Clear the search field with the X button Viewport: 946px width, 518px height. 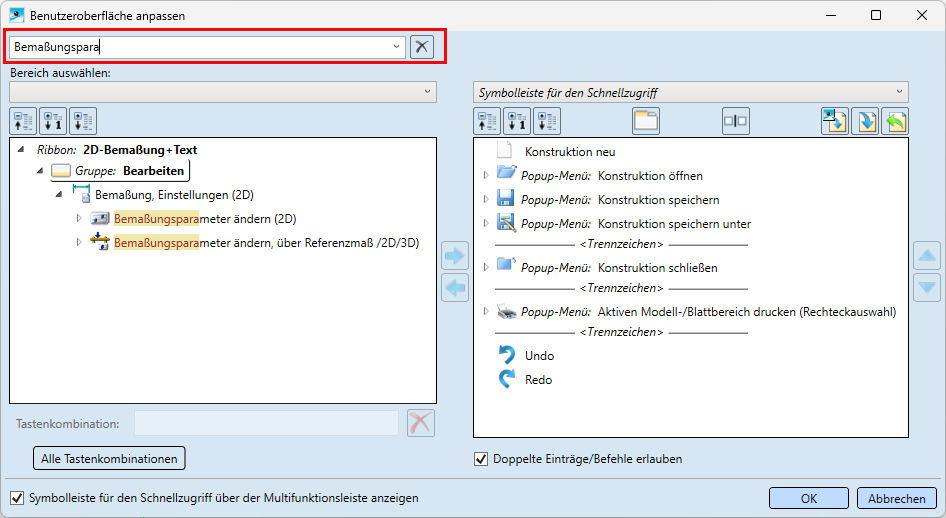[422, 47]
